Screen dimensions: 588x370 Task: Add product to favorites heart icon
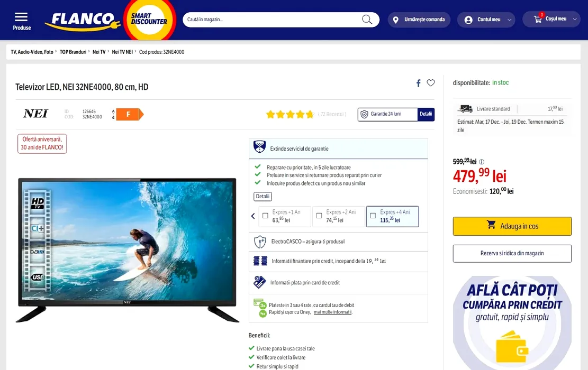pyautogui.click(x=431, y=83)
